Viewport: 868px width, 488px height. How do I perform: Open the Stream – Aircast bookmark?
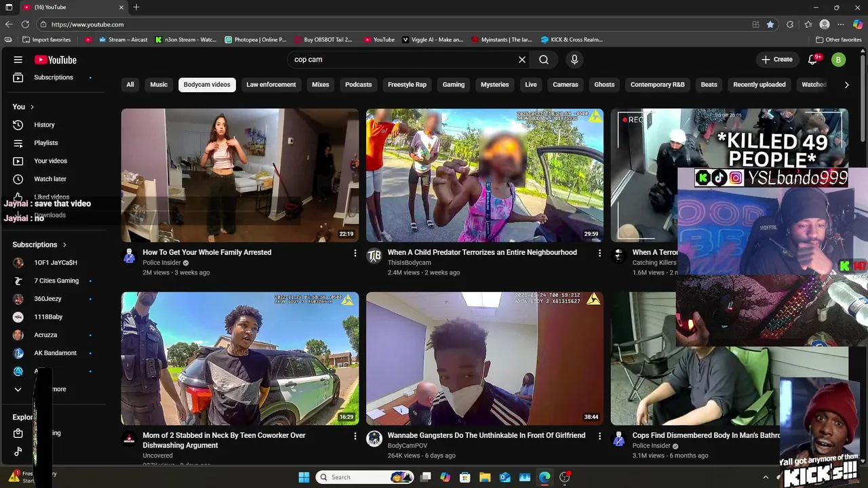123,39
